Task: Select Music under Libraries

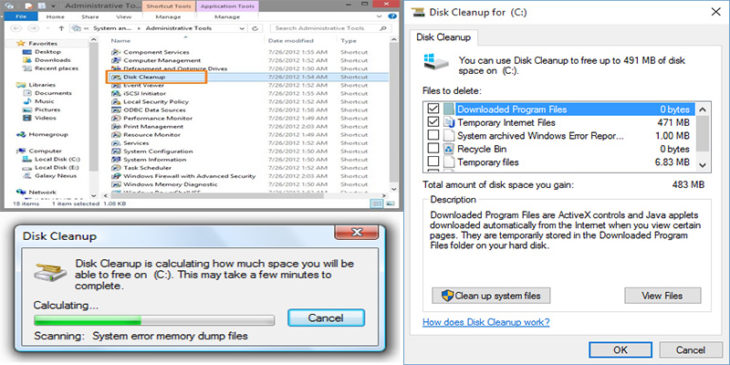Action: (x=45, y=101)
